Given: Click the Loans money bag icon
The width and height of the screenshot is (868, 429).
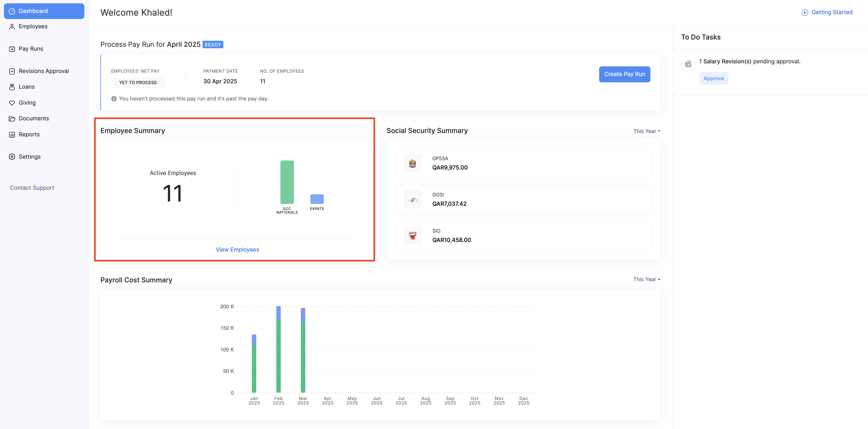Looking at the screenshot, I should click(x=12, y=87).
